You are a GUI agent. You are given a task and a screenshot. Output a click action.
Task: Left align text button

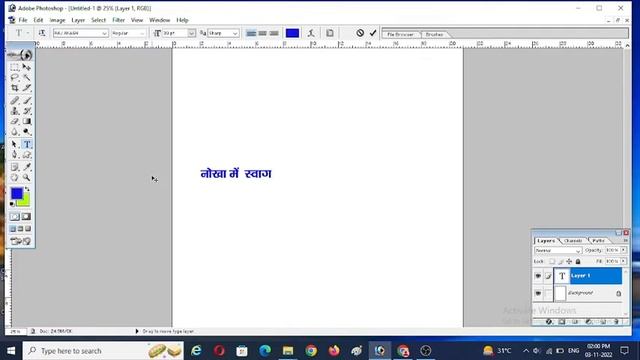point(251,33)
